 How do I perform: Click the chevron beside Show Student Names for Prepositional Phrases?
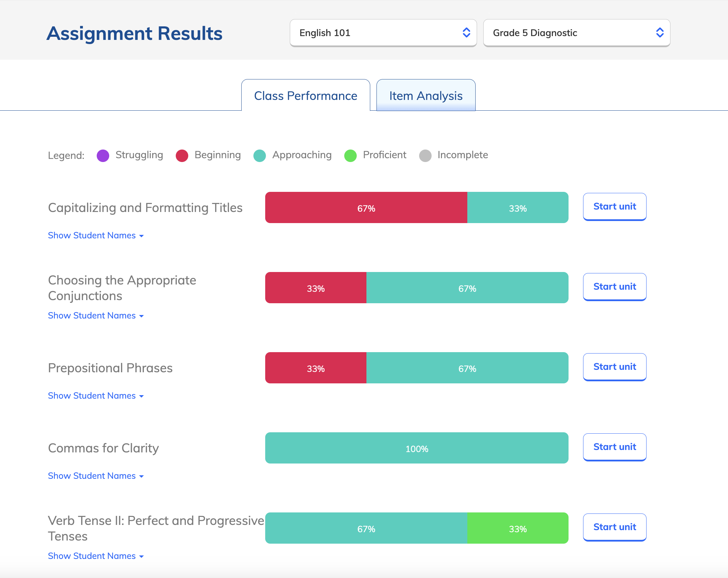(x=141, y=396)
